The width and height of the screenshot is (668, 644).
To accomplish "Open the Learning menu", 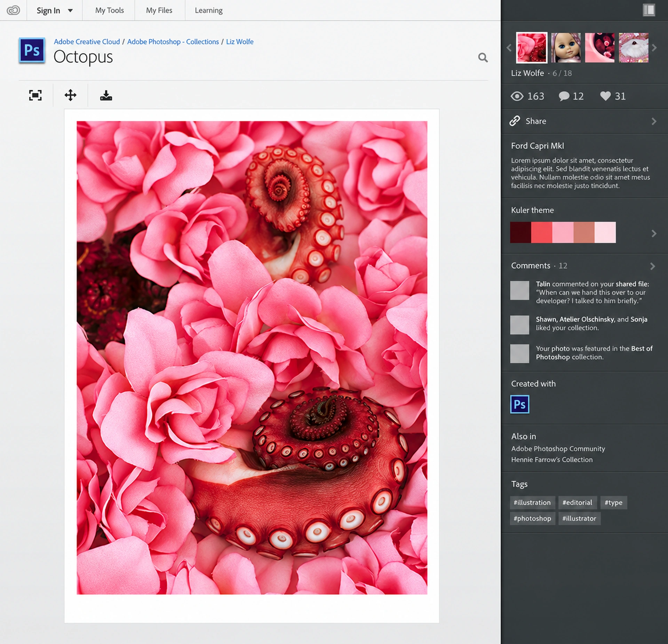I will [x=209, y=10].
